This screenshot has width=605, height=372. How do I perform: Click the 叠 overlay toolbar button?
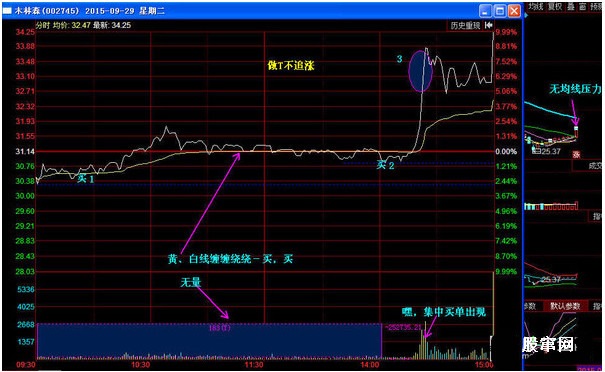[x=571, y=7]
